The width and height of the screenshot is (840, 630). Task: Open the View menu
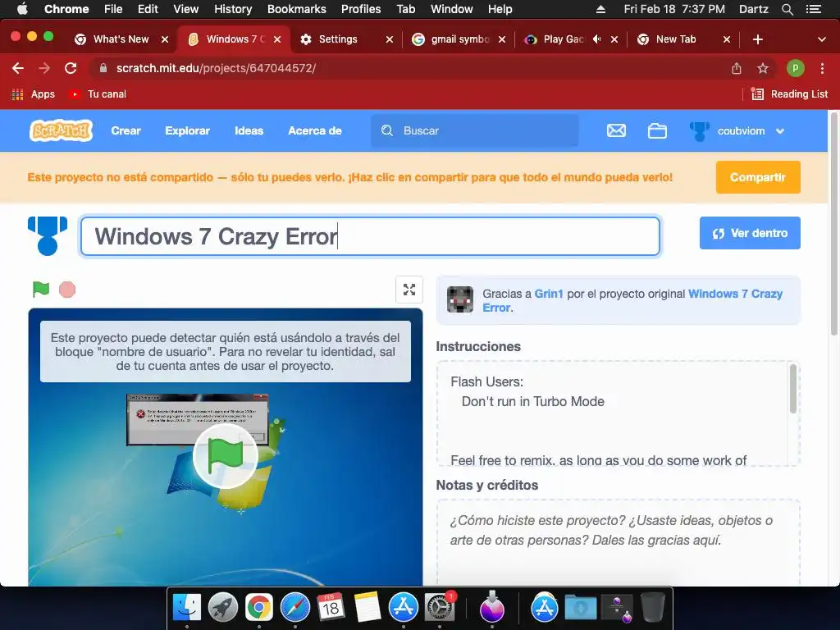186,9
